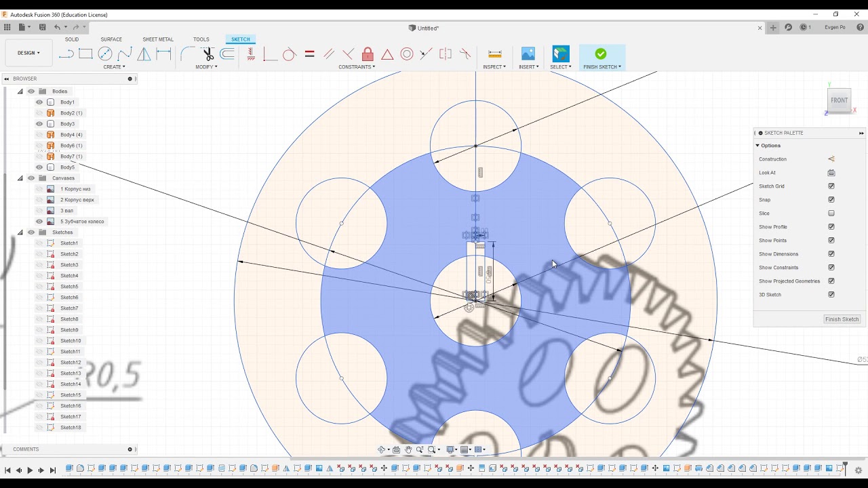Open the SELECT dropdown menu

click(561, 67)
